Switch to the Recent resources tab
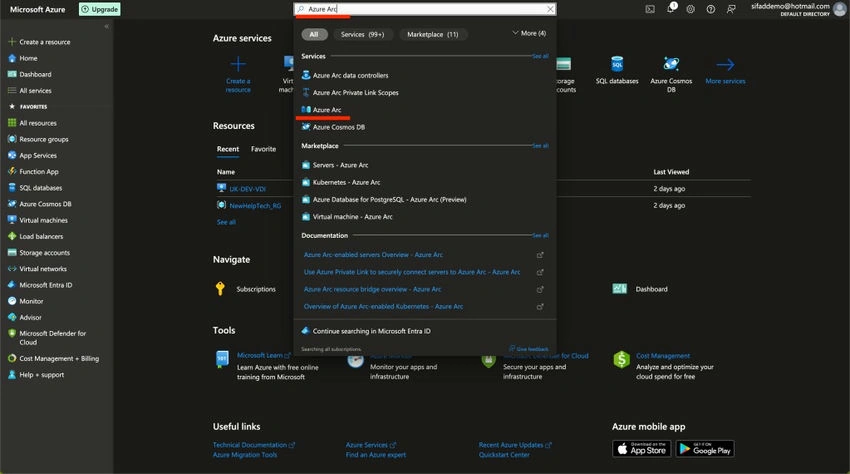Screen dimensions: 850x474 pos(228,149)
